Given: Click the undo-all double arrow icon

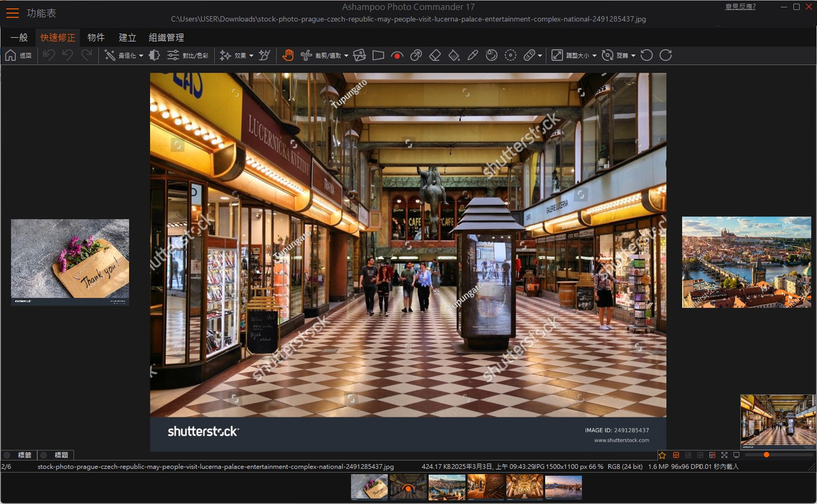Looking at the screenshot, I should 49,56.
